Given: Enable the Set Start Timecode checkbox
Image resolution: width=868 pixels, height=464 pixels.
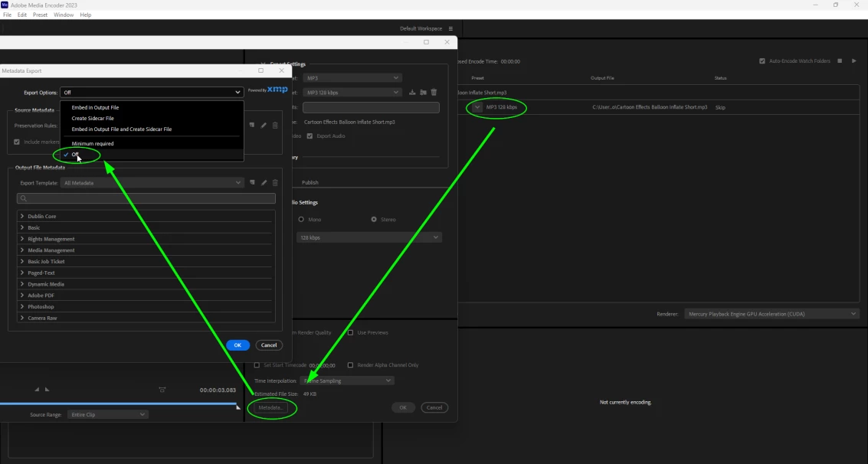Looking at the screenshot, I should pos(257,365).
